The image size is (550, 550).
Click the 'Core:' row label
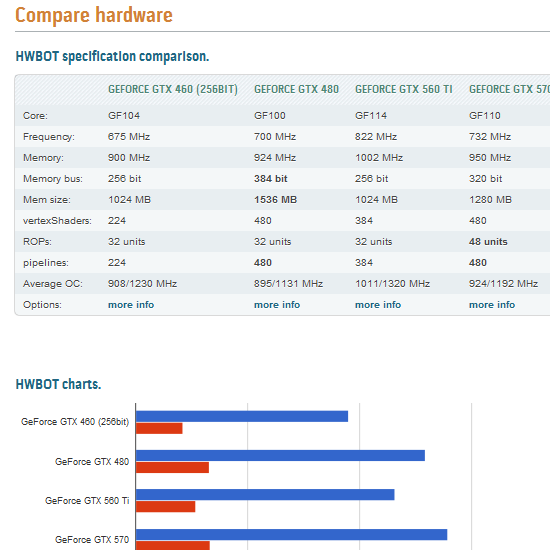[x=35, y=115]
